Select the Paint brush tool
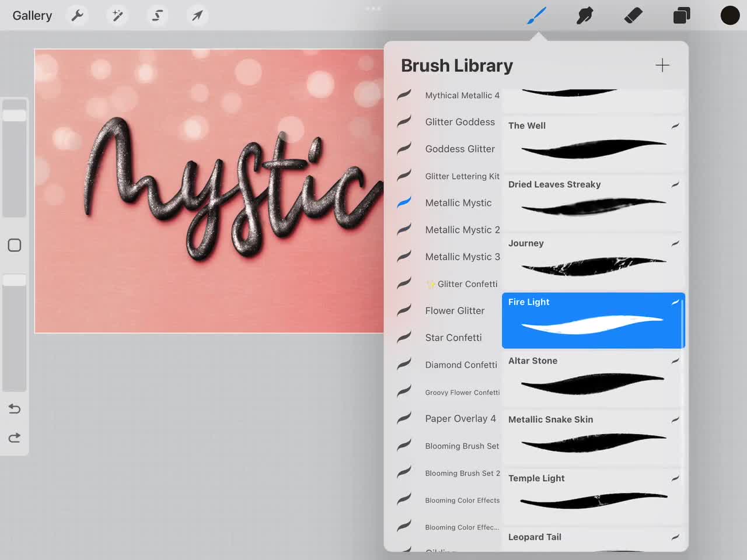 pos(536,15)
